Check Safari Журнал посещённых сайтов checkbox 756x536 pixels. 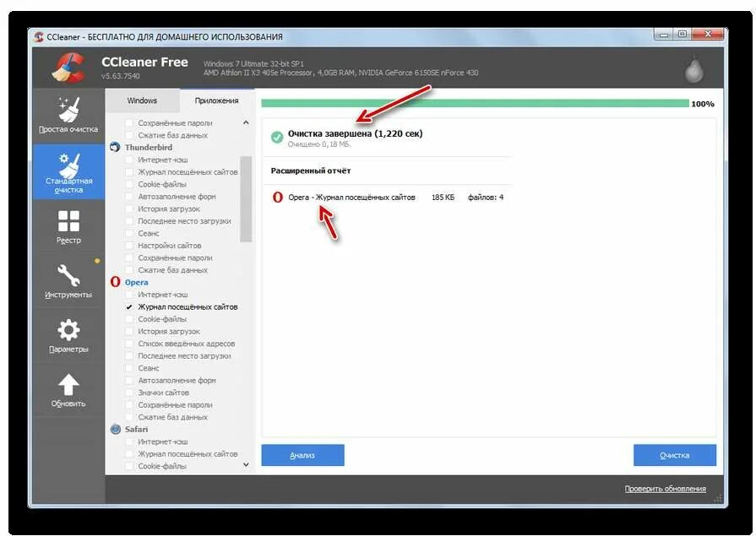point(128,453)
